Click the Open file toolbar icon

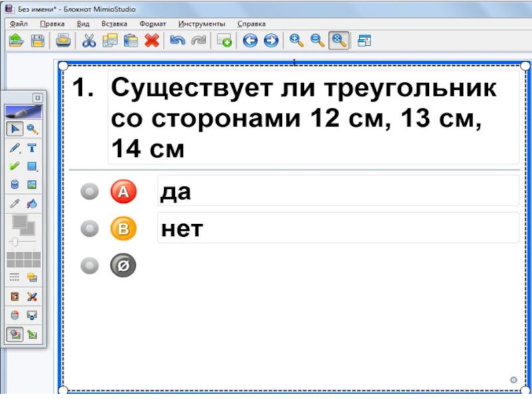click(x=16, y=41)
